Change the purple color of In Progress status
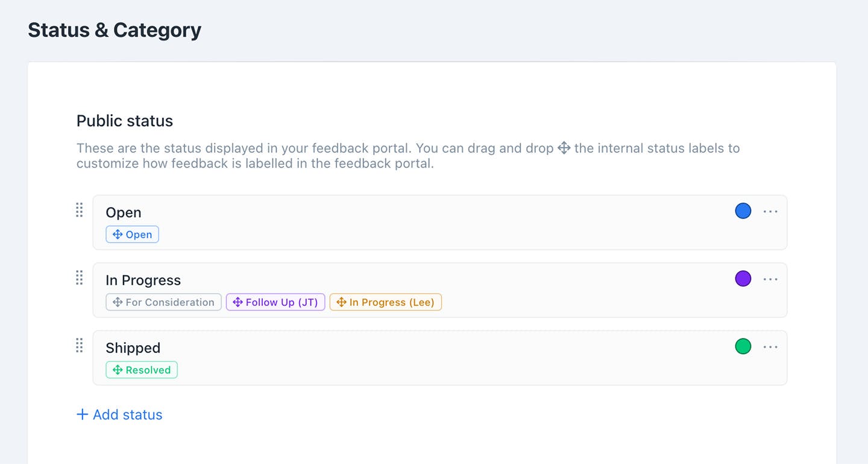 tap(743, 278)
